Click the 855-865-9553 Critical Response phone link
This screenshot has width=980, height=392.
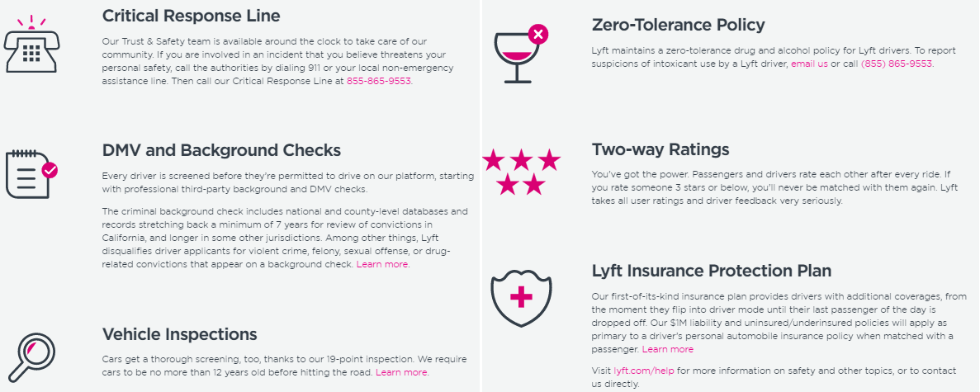pos(379,81)
